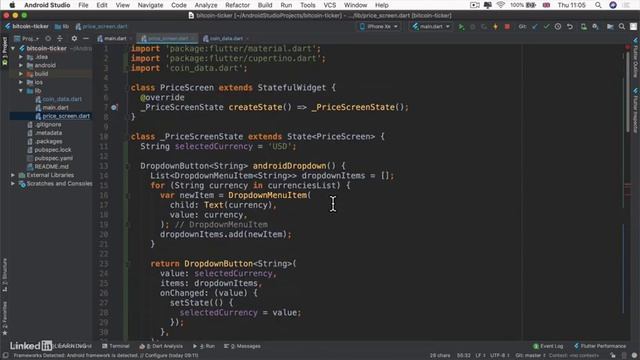Open the SDK Manager icon
Viewport: 640px width, 360px height.
point(596,27)
